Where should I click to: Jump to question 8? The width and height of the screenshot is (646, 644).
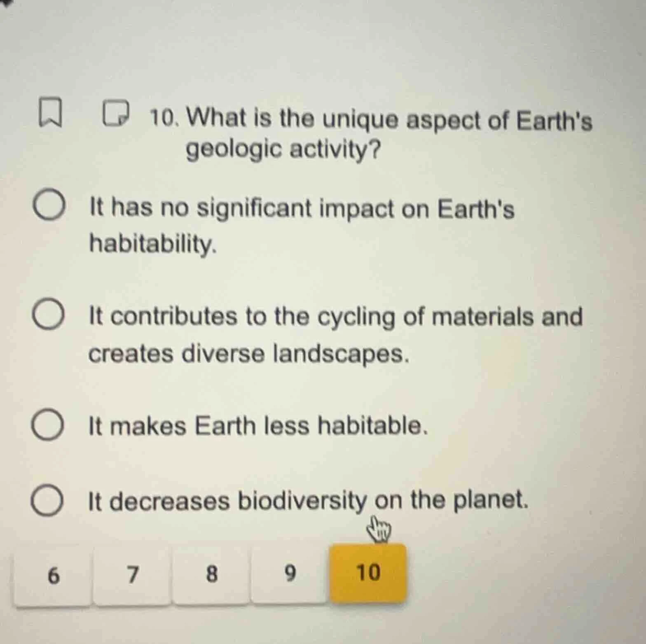click(x=211, y=572)
